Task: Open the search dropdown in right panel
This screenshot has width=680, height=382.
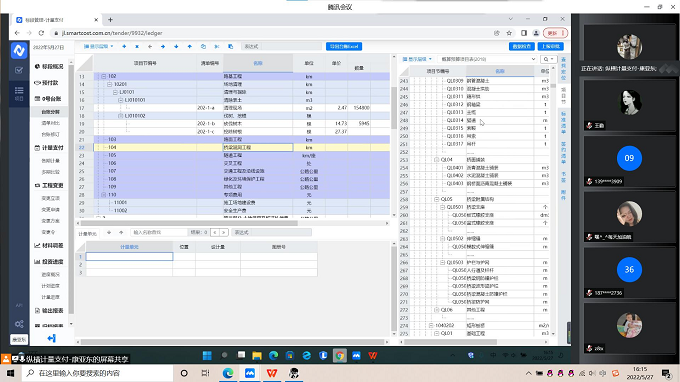Action: click(x=549, y=59)
